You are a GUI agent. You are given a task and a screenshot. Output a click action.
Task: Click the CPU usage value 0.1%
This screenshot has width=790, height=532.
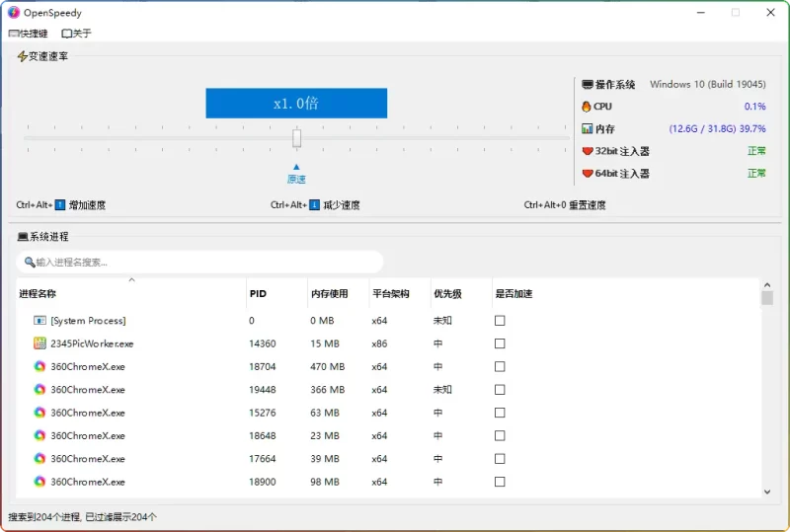(754, 107)
